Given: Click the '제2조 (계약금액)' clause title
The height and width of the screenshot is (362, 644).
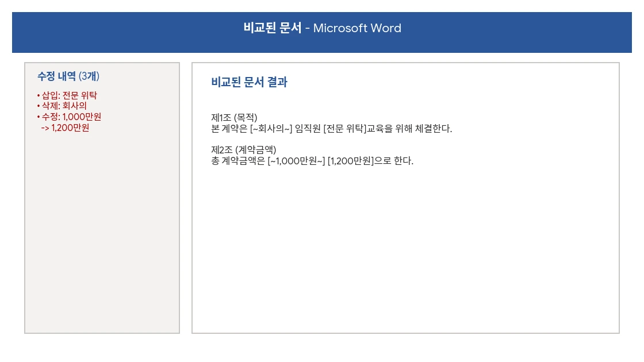Looking at the screenshot, I should (244, 150).
